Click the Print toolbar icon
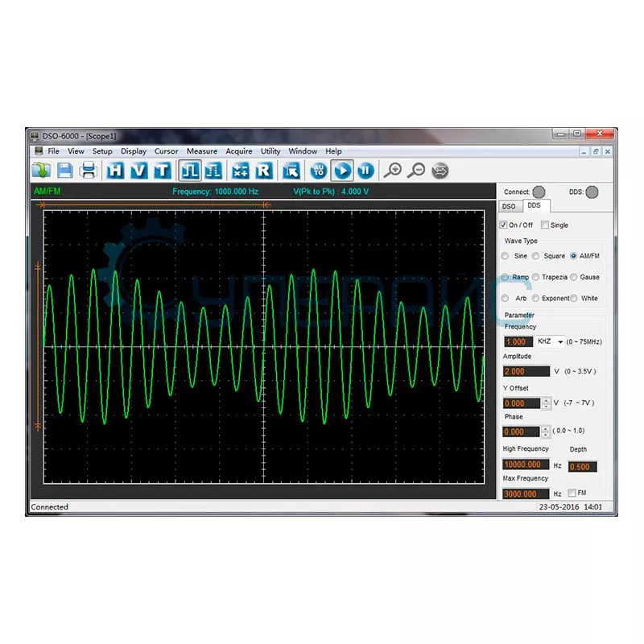Viewport: 644px width, 644px height. coord(88,170)
